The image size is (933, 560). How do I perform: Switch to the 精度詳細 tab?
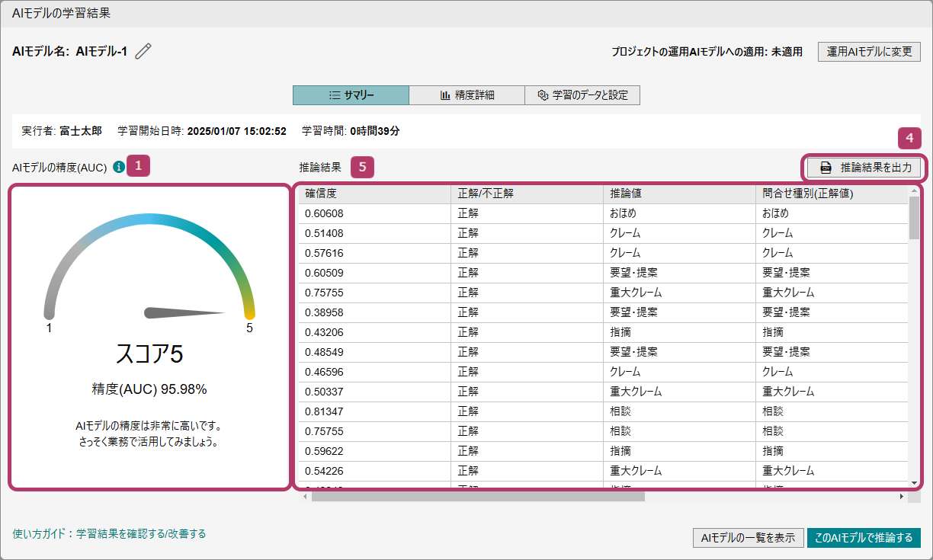pos(466,95)
